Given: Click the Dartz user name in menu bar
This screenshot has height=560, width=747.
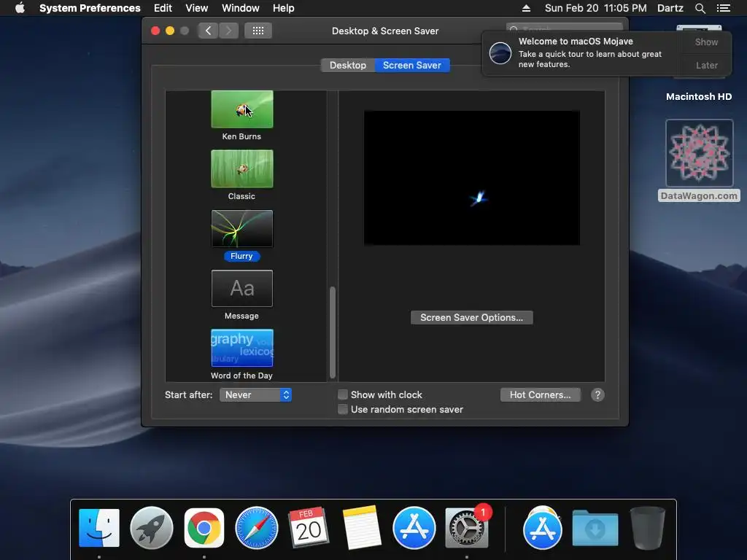Looking at the screenshot, I should coord(670,8).
